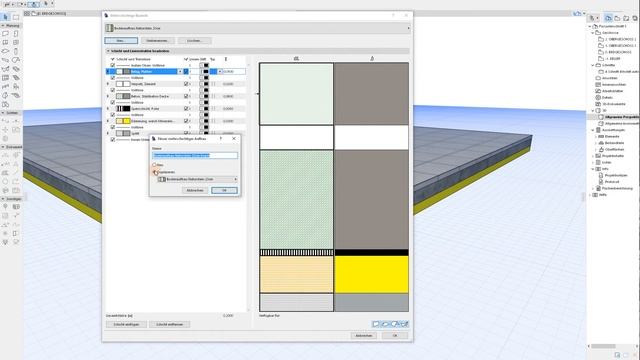
Task: Collapse the Geschosse folder in the Navigator
Action: pyautogui.click(x=593, y=33)
